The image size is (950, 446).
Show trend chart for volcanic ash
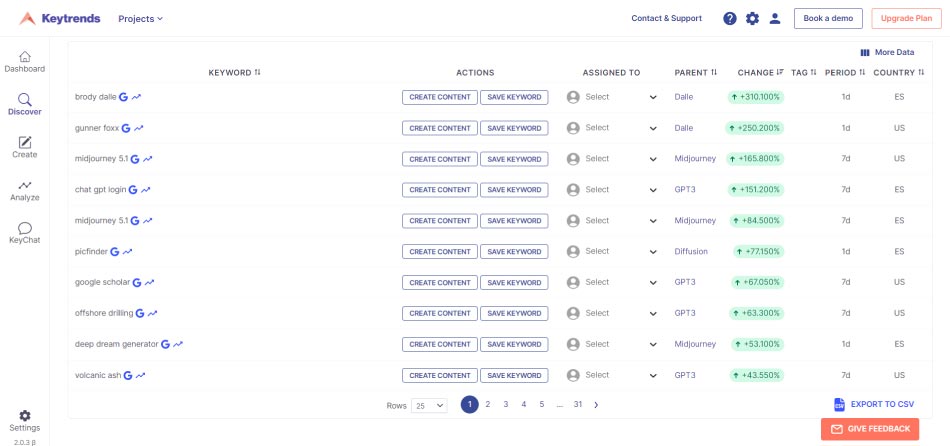(x=141, y=375)
